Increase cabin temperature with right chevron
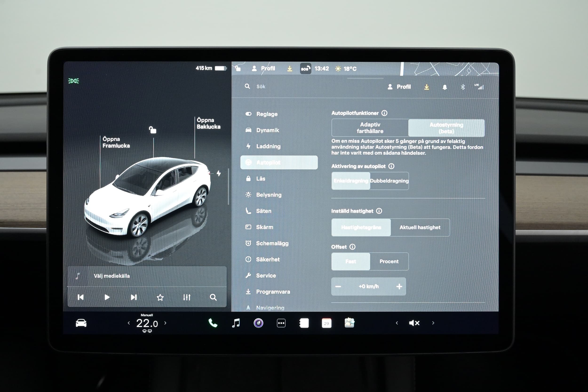588x392 pixels. pyautogui.click(x=165, y=323)
